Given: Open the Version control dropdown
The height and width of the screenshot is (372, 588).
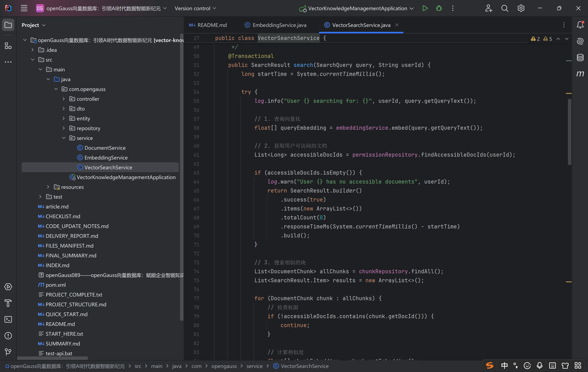Looking at the screenshot, I should click(195, 8).
